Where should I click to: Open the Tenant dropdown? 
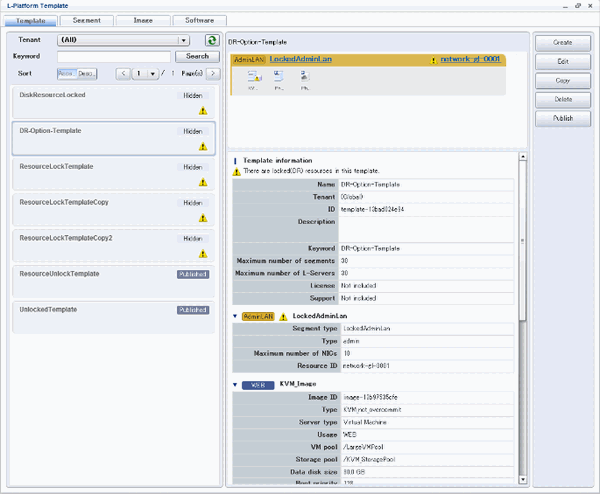coord(183,40)
